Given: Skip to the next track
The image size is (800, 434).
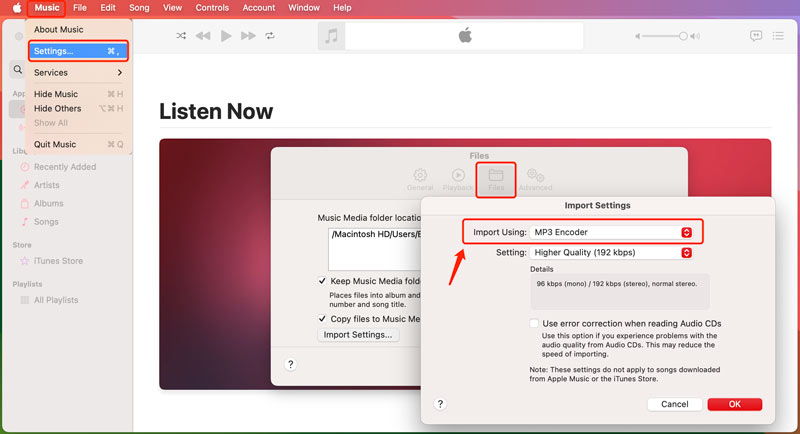Looking at the screenshot, I should coord(248,36).
